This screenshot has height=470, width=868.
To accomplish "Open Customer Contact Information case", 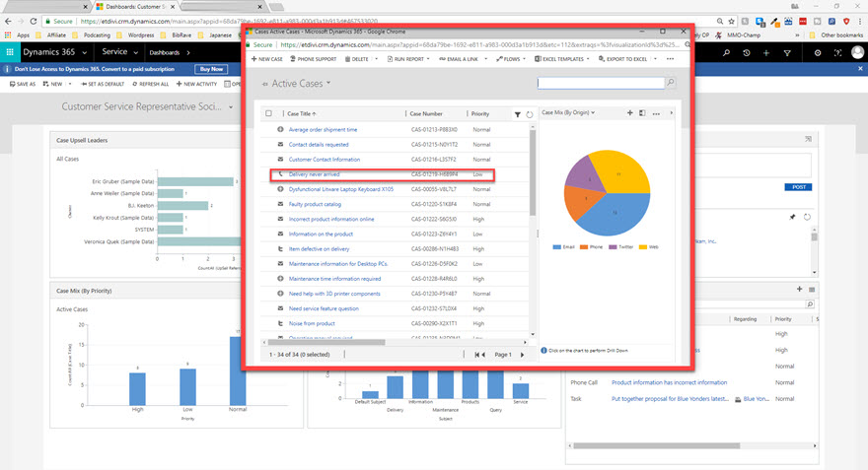I will (324, 160).
